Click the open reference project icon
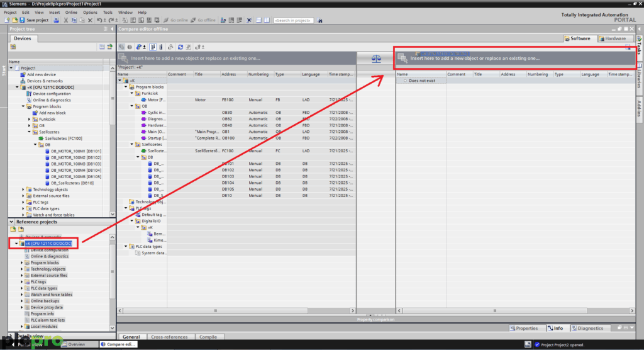This screenshot has width=644, height=350. [13, 229]
